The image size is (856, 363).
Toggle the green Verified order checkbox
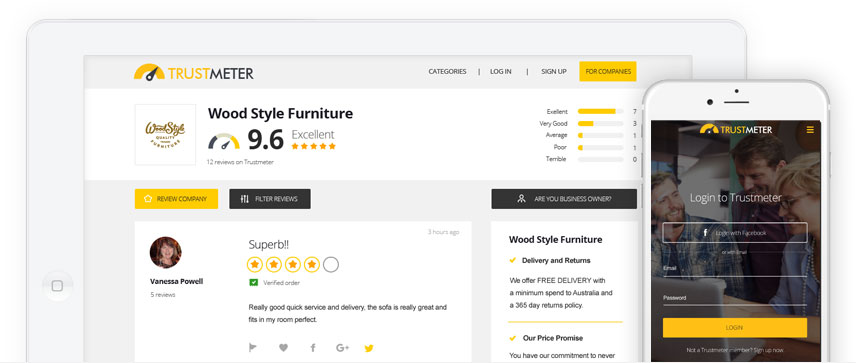click(254, 283)
